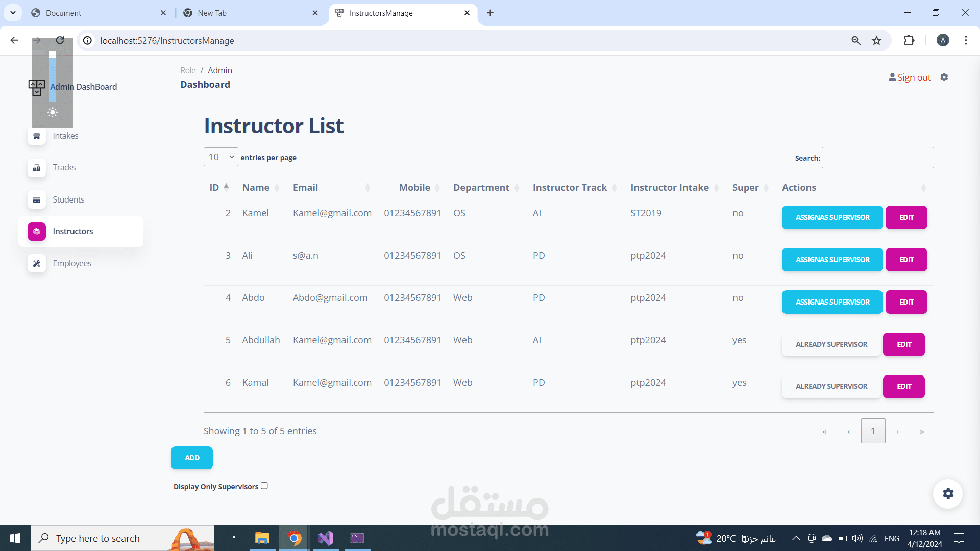Screen dimensions: 980x551
Task: Sort the table by Instructor Intake column
Action: pyautogui.click(x=675, y=187)
